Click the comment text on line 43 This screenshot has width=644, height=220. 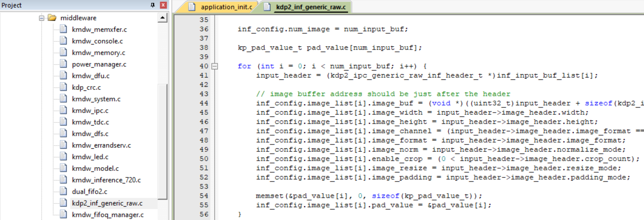(x=383, y=94)
